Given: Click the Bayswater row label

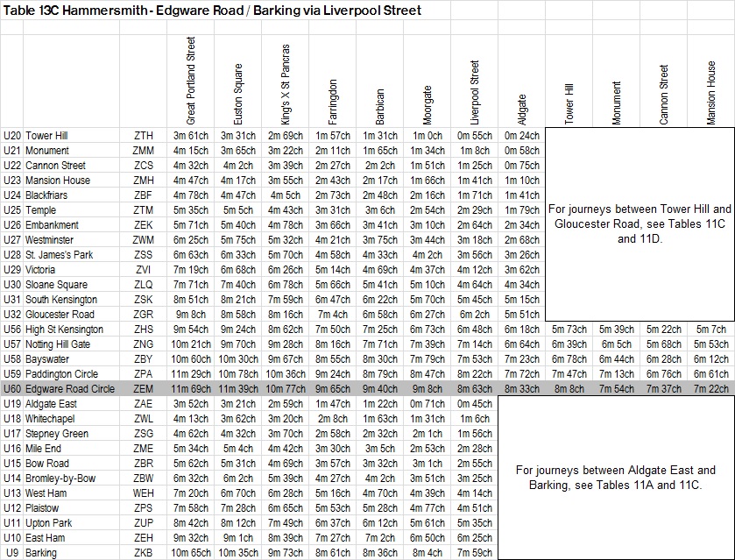Looking at the screenshot, I should 47,359.
